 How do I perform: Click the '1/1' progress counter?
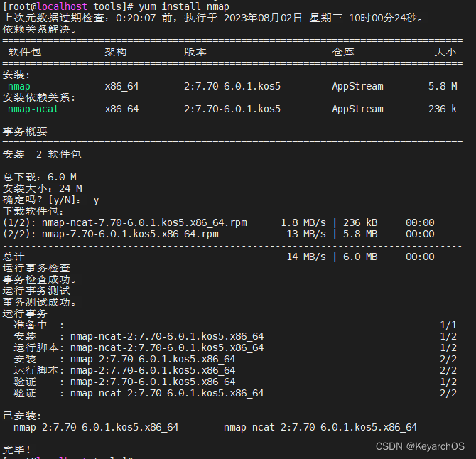(x=448, y=325)
